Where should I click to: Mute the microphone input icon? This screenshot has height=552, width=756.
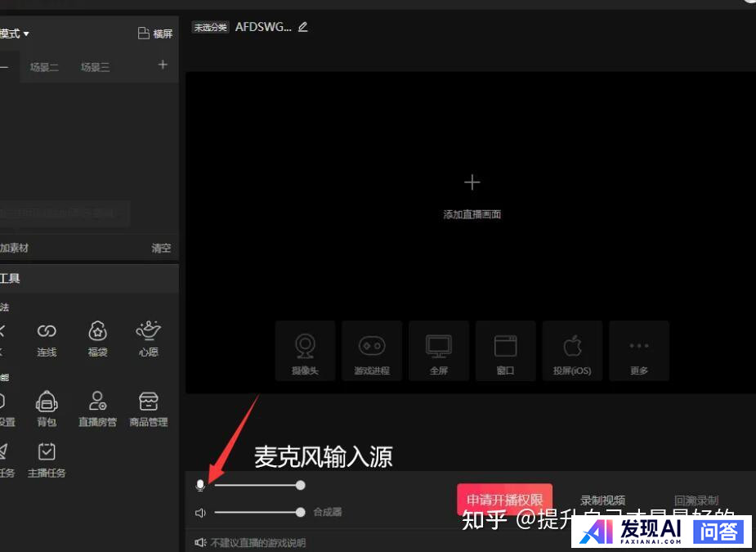pyautogui.click(x=200, y=486)
